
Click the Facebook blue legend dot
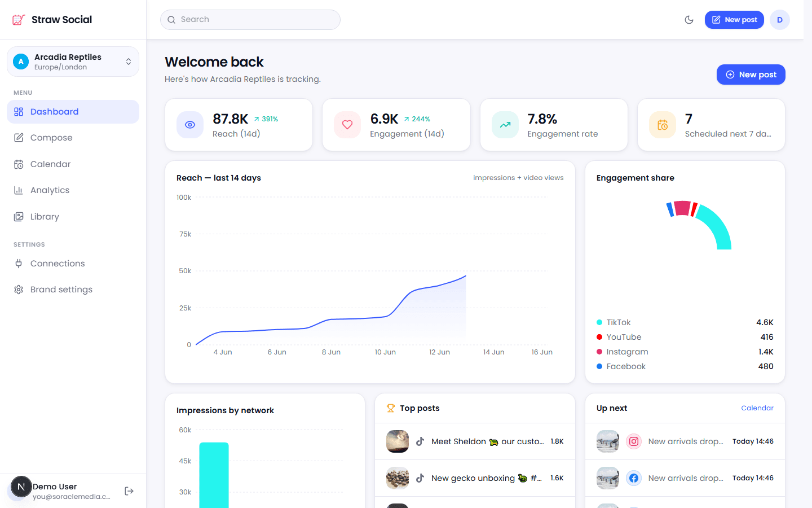tap(599, 366)
